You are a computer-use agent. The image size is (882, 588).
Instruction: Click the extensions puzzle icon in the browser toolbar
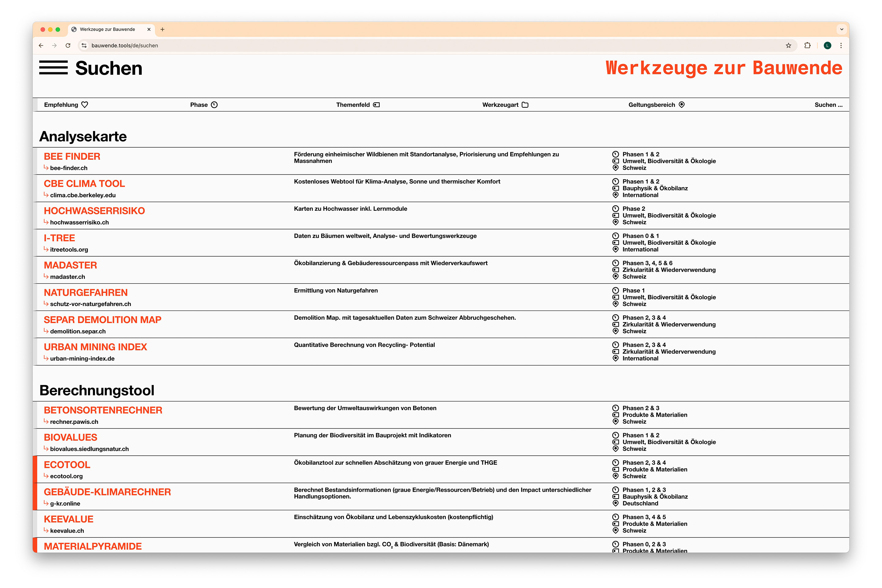click(807, 45)
